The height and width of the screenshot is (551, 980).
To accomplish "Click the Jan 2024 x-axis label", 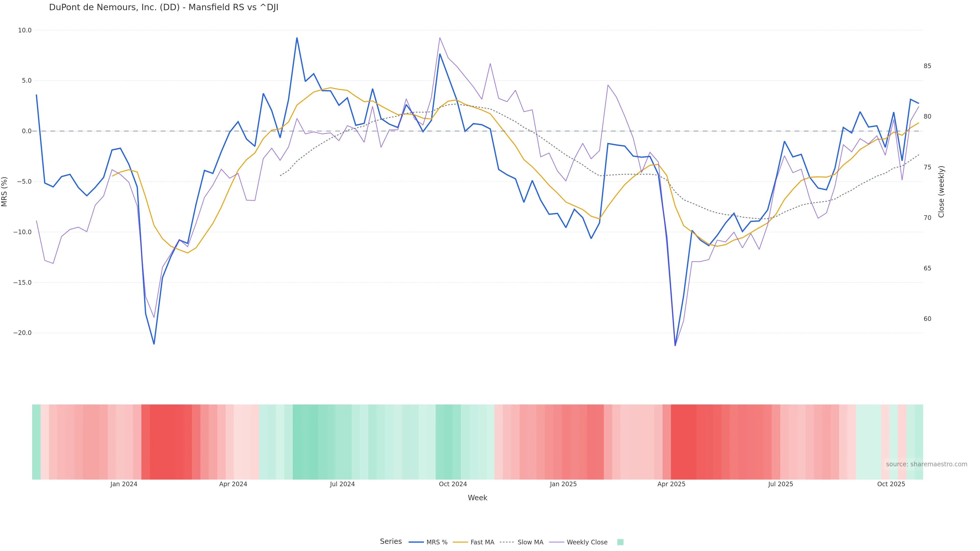I will point(124,484).
